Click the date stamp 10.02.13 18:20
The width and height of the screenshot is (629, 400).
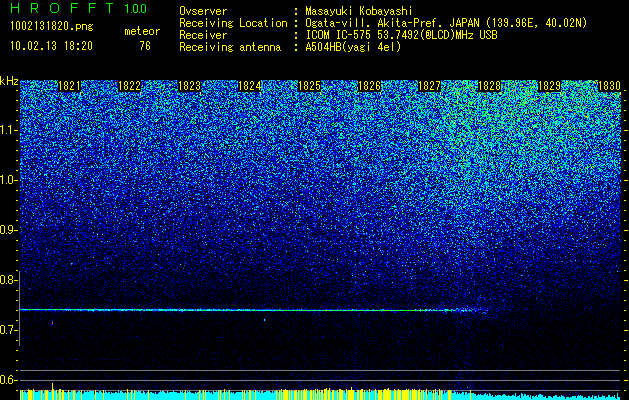(x=51, y=46)
